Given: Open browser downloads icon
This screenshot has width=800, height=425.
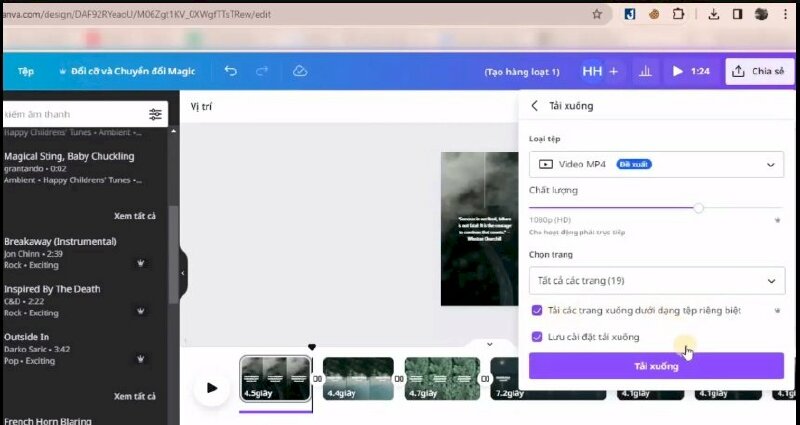Looking at the screenshot, I should click(713, 14).
